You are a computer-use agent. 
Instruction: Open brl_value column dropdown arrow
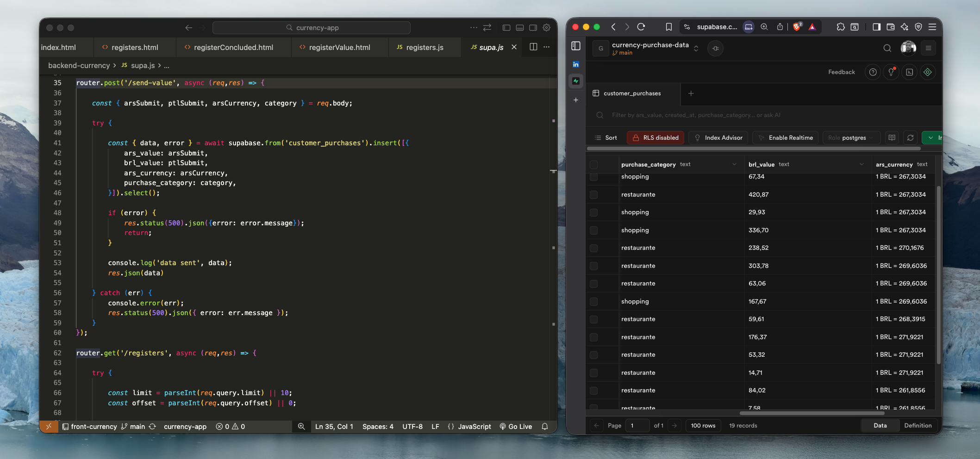click(x=861, y=164)
